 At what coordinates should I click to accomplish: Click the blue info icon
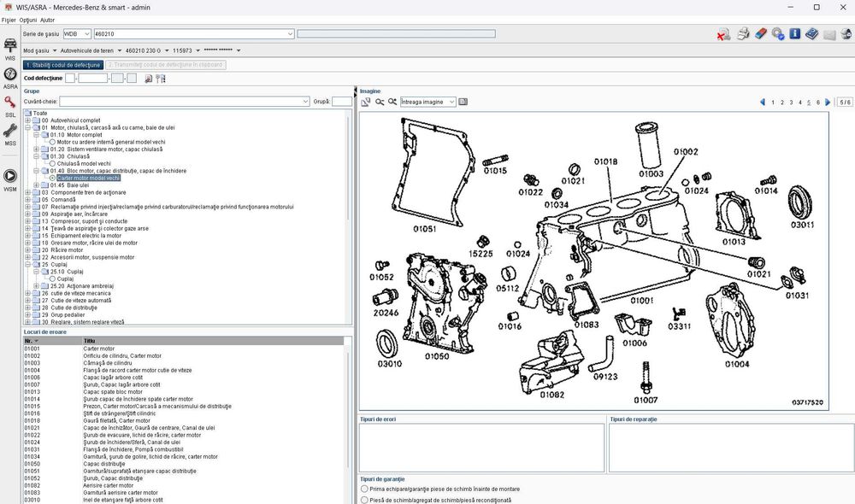[795, 34]
